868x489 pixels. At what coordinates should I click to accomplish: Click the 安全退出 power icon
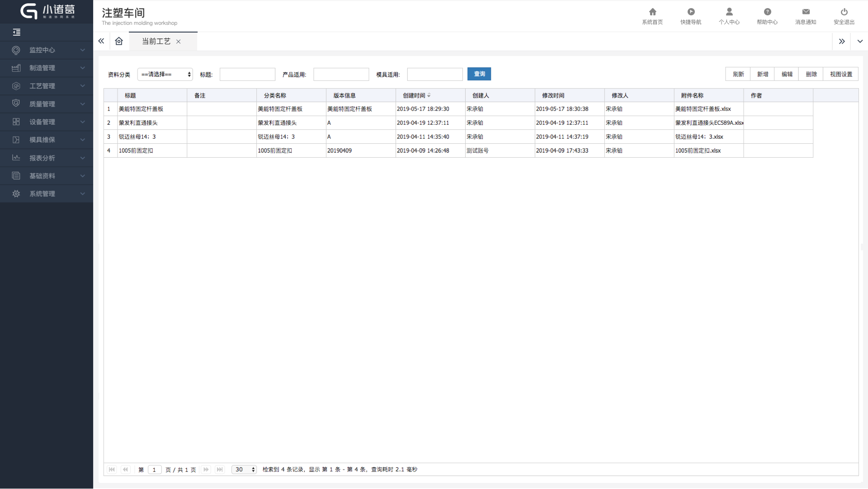[x=844, y=12]
